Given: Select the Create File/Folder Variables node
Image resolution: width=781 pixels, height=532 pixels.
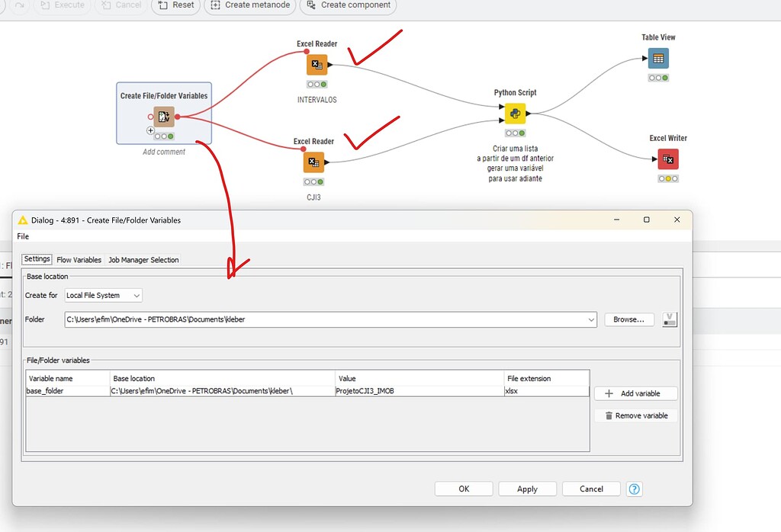Looking at the screenshot, I should 164,117.
